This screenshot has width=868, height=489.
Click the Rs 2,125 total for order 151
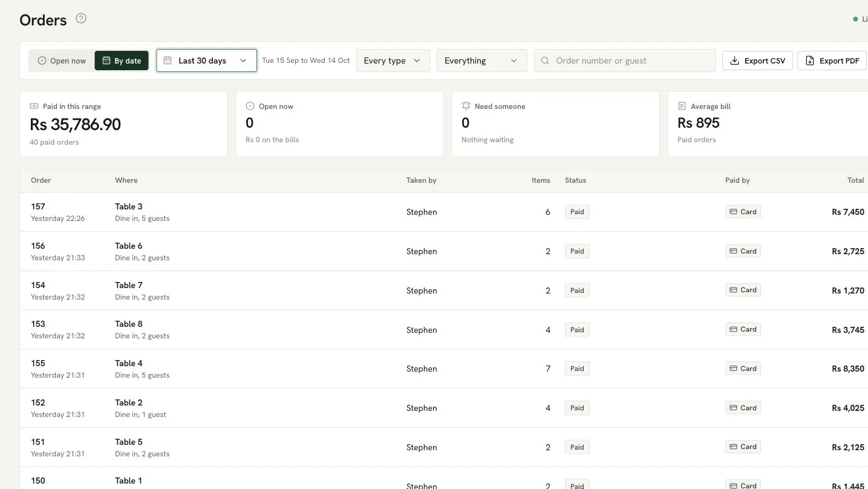[848, 447]
